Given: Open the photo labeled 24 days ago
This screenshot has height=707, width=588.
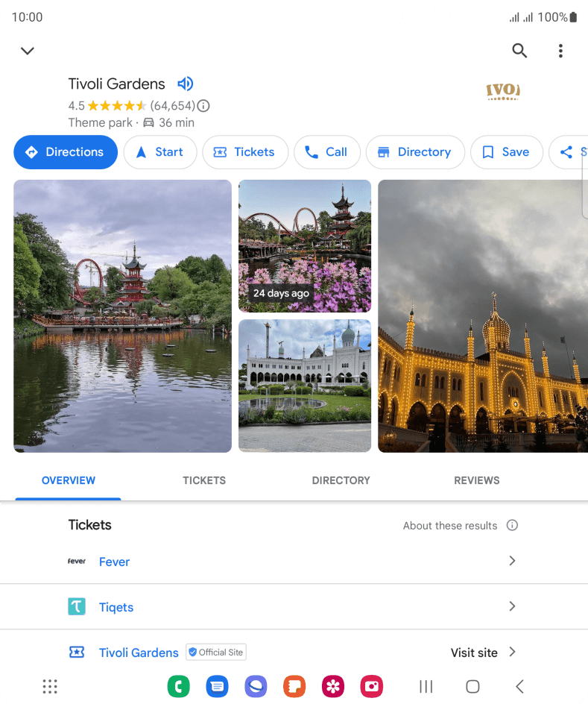Looking at the screenshot, I should click(305, 246).
